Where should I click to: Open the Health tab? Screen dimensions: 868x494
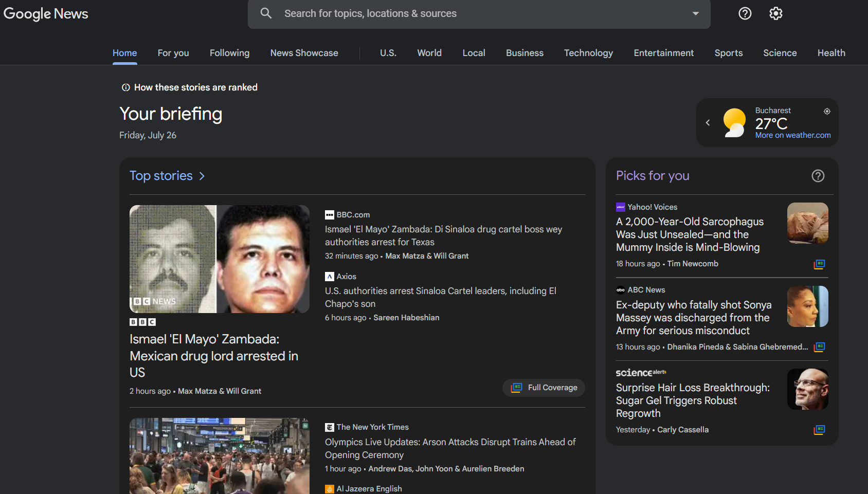coord(831,53)
